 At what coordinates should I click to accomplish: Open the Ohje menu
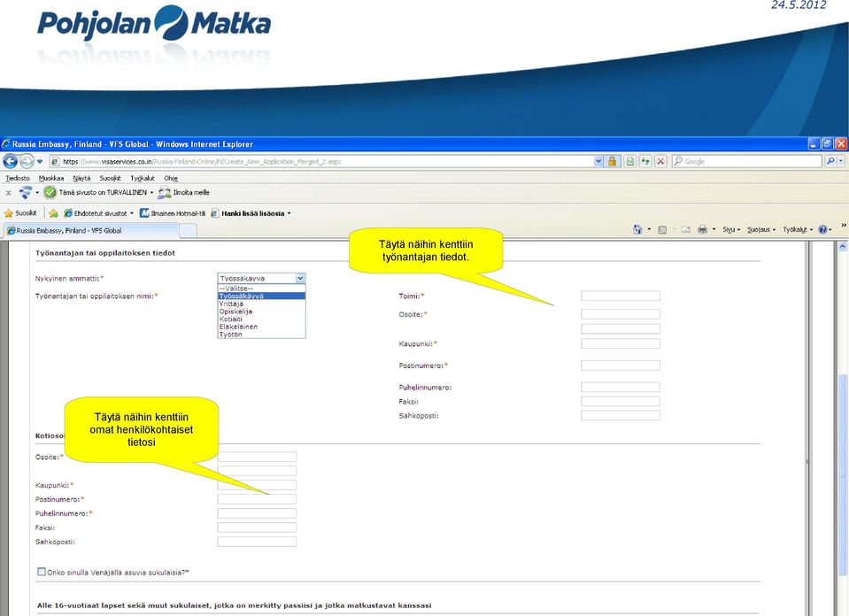(x=171, y=178)
